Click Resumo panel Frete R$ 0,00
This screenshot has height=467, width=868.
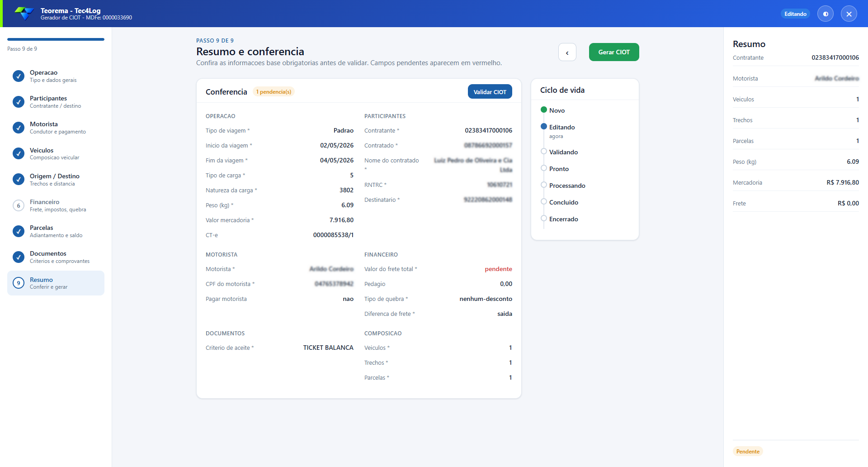848,203
